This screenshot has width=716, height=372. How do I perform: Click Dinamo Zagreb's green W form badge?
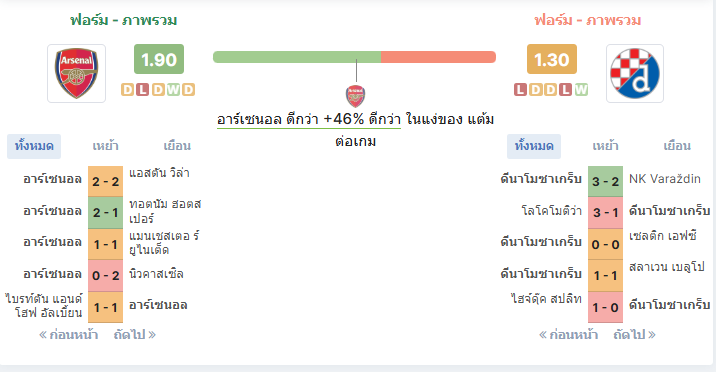click(x=581, y=89)
